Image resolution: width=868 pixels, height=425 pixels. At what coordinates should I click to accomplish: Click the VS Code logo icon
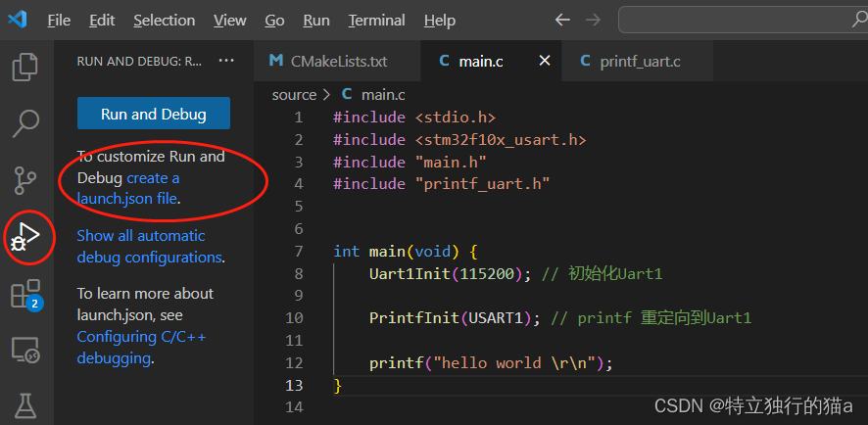tap(18, 20)
